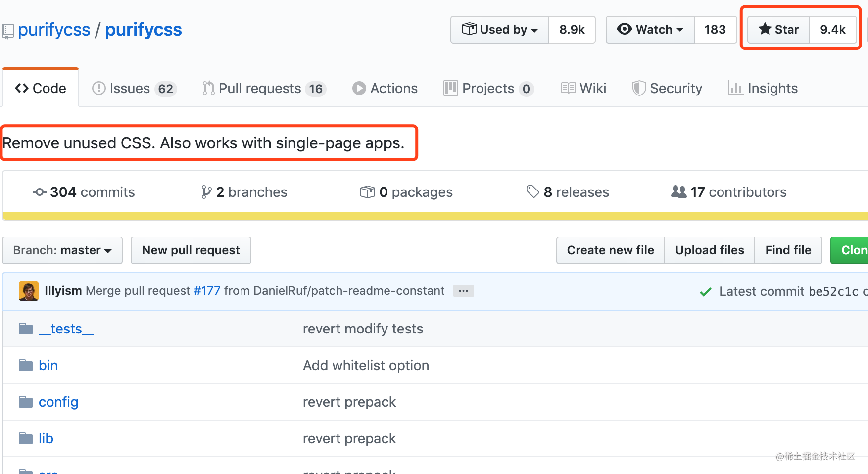Click the folder icon beside lib
The image size is (868, 474).
point(26,439)
